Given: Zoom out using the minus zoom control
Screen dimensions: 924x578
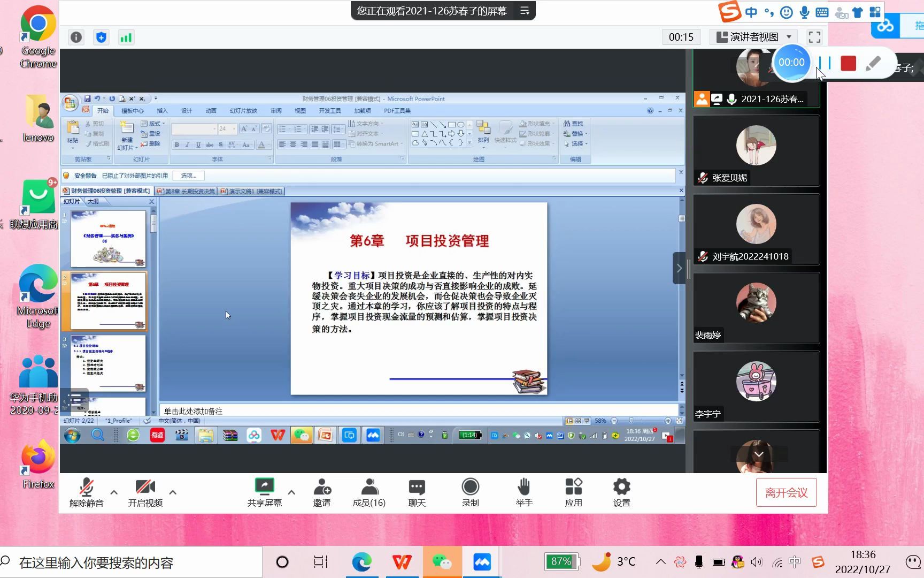Looking at the screenshot, I should [614, 421].
